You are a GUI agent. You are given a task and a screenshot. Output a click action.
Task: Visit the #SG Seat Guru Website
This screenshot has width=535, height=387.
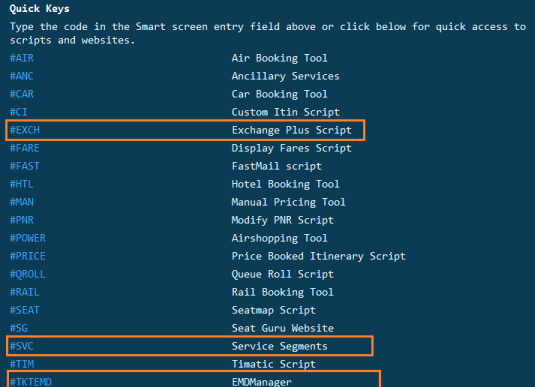19,329
